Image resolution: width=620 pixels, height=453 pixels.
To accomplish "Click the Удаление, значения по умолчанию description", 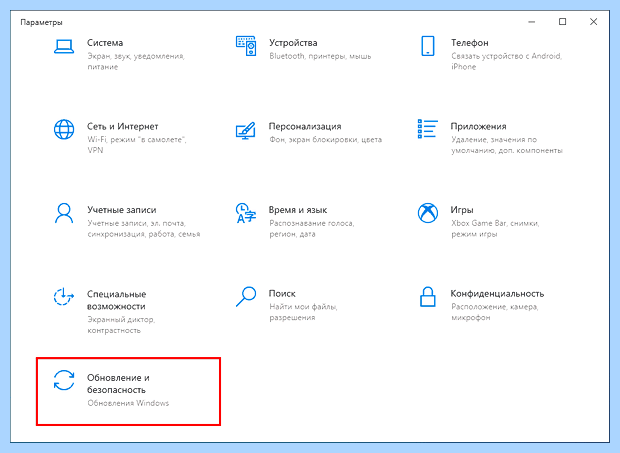I will (x=507, y=145).
